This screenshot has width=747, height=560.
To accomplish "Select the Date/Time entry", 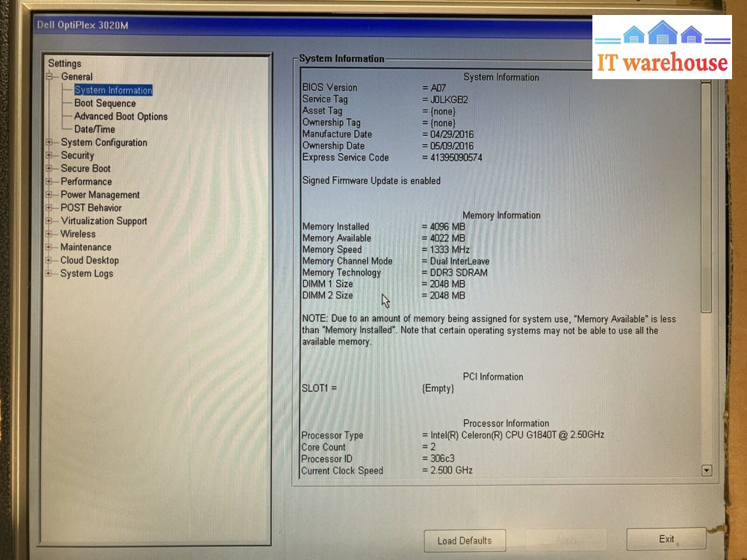I will tap(94, 129).
